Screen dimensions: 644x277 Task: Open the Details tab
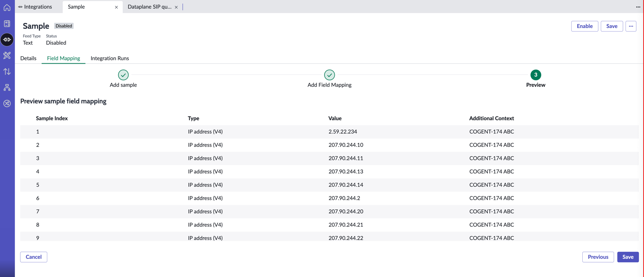[28, 58]
